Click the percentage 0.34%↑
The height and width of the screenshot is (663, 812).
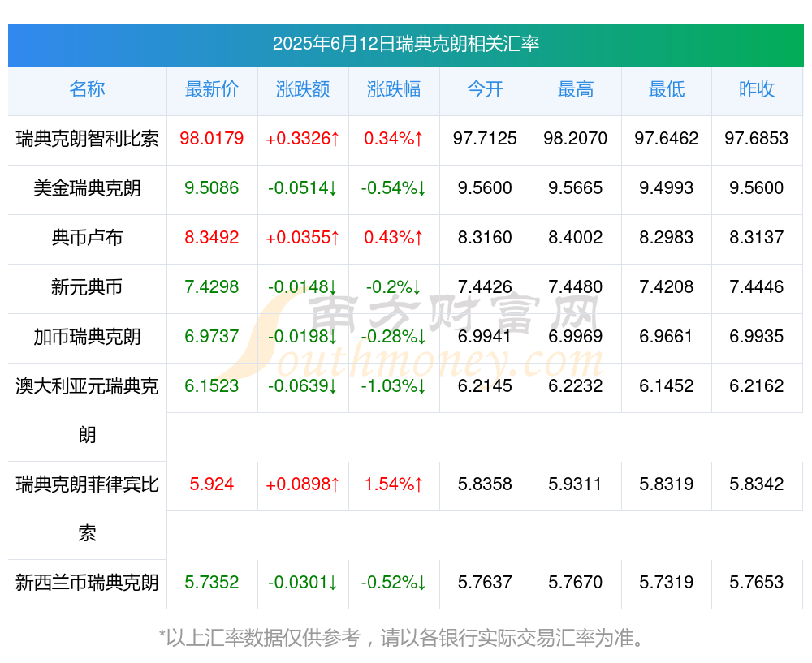click(394, 139)
